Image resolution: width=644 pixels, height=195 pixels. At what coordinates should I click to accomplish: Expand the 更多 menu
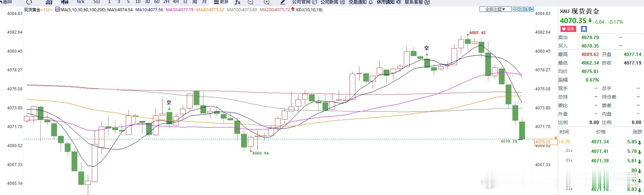pos(221,2)
